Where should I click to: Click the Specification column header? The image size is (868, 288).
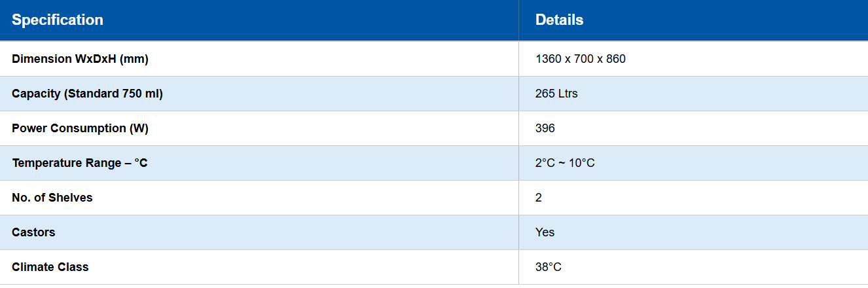coord(58,20)
